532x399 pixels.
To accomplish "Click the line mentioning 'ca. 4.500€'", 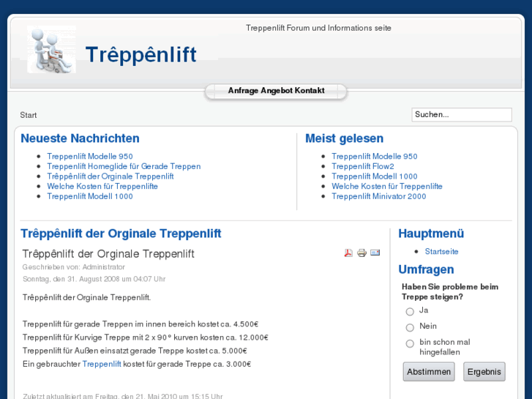I will tap(141, 324).
